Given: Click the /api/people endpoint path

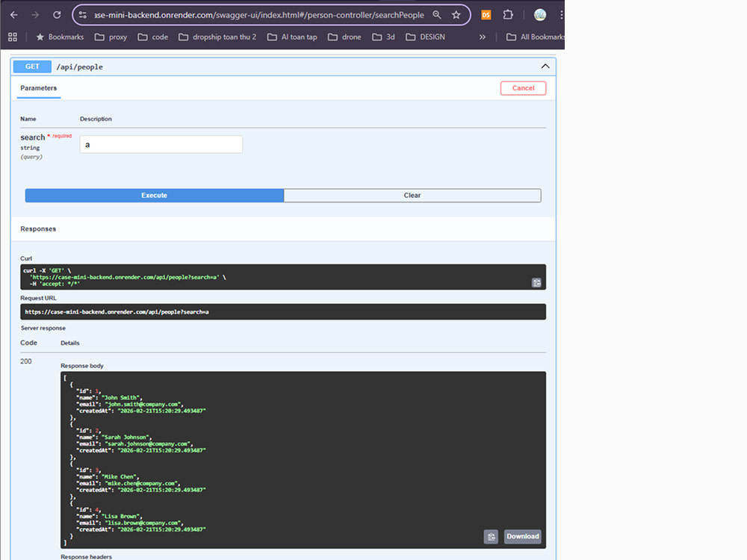Looking at the screenshot, I should coord(80,66).
